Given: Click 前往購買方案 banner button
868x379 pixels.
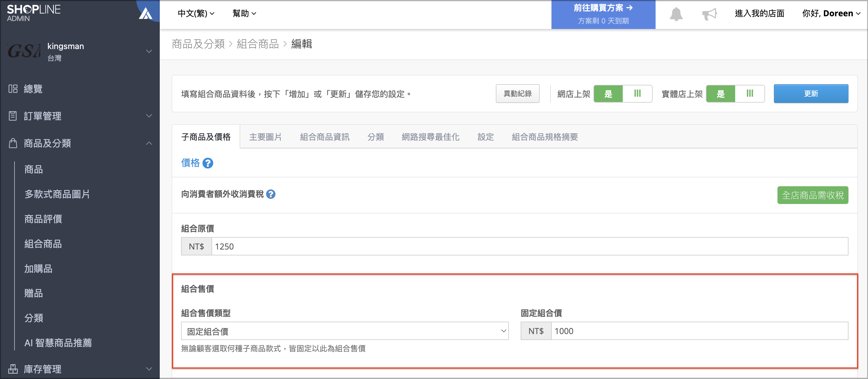Looking at the screenshot, I should point(603,14).
